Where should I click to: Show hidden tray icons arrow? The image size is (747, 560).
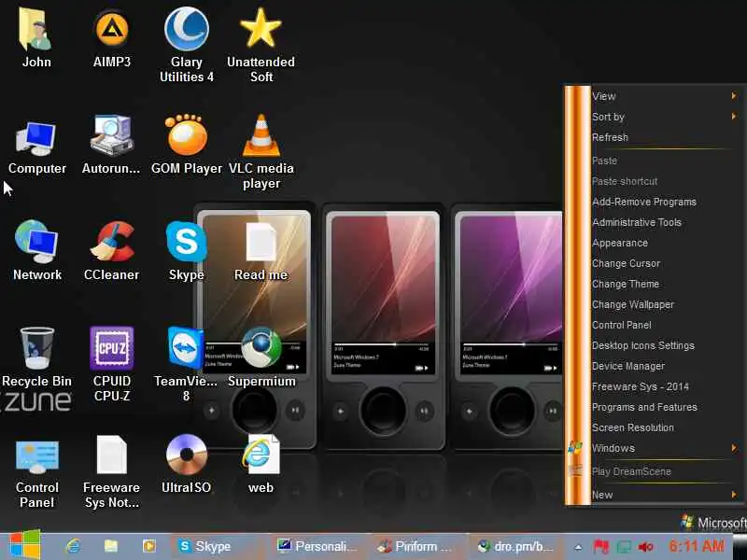[578, 547]
